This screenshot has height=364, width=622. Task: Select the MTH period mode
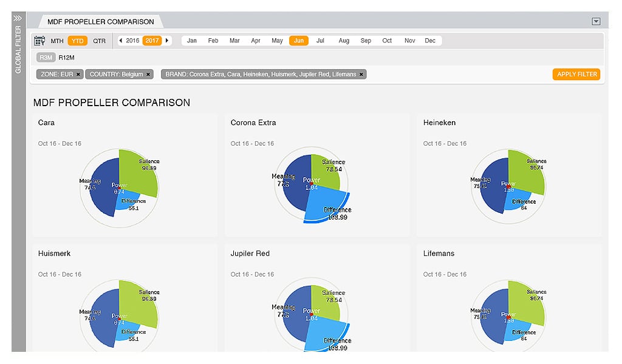(56, 41)
